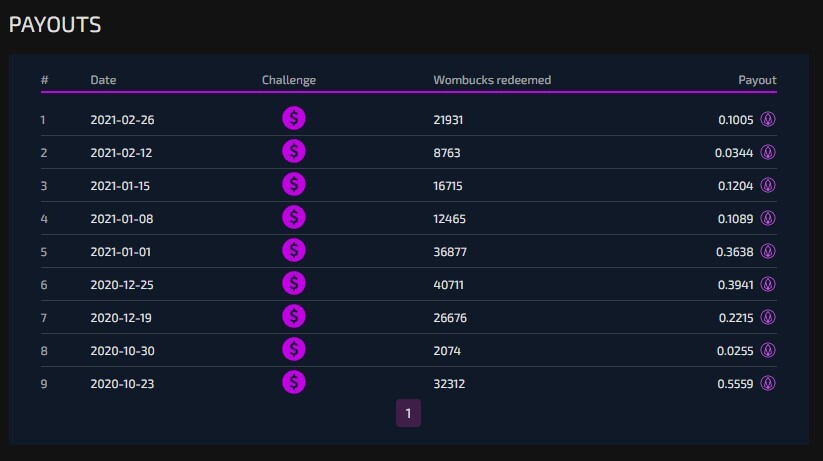Click the Payout column header
823x461 pixels.
pyautogui.click(x=757, y=80)
